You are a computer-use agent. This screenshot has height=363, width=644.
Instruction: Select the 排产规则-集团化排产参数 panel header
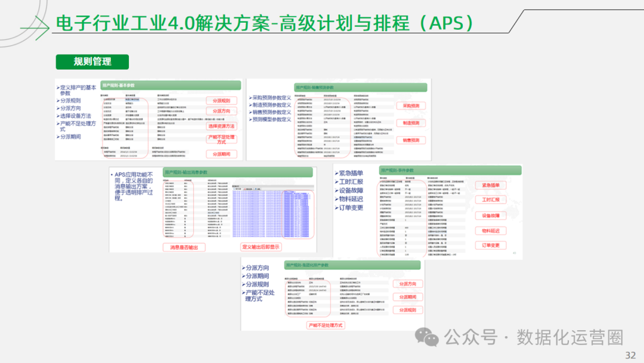coord(352,265)
